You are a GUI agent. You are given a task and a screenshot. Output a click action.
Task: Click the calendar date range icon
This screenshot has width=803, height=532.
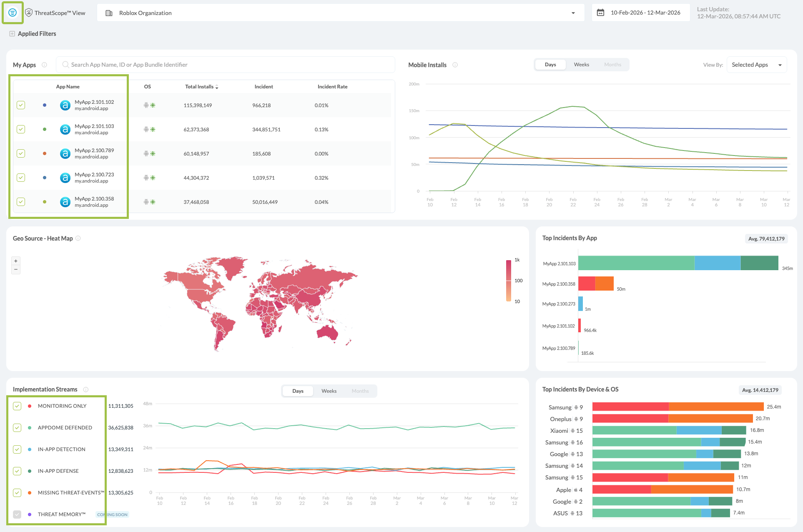(600, 13)
